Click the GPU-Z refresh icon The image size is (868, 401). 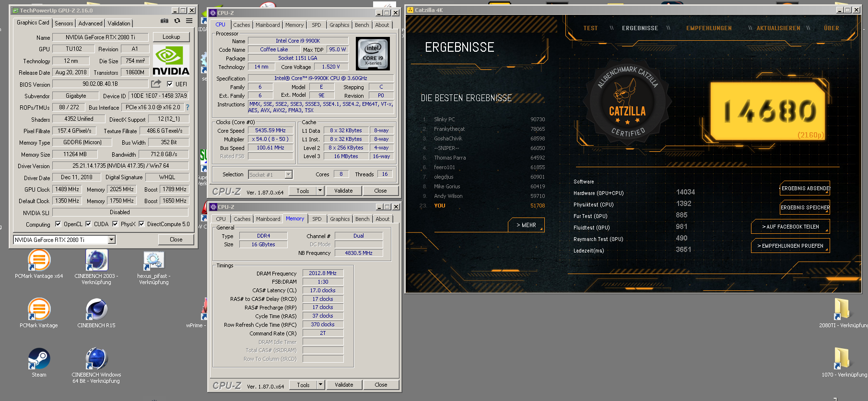pos(177,21)
